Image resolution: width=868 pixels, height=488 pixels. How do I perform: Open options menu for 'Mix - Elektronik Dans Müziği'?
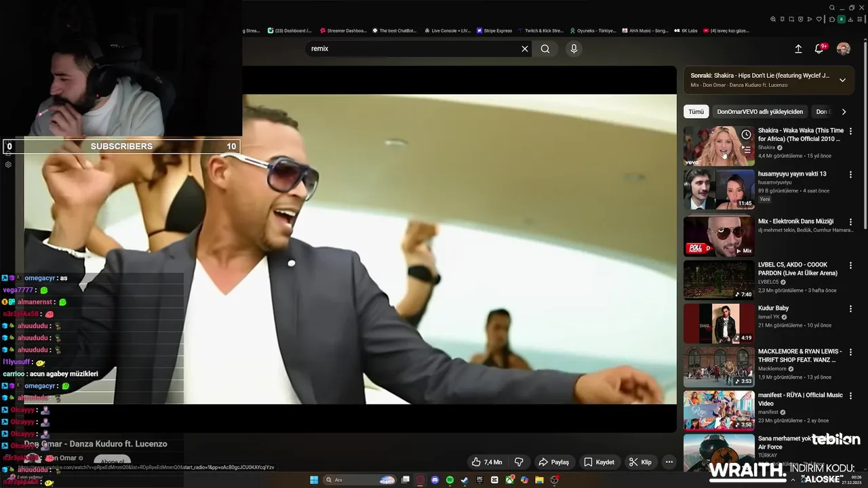pyautogui.click(x=850, y=222)
